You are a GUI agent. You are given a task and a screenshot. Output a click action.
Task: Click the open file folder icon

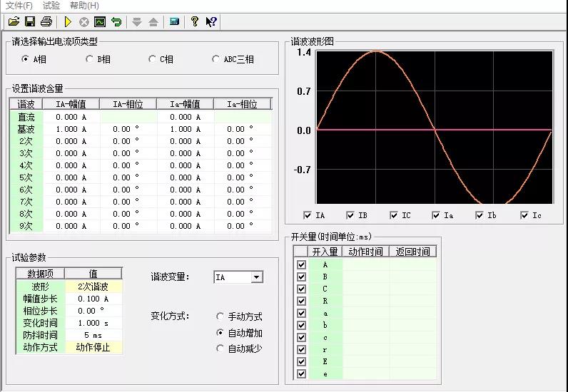pos(14,22)
